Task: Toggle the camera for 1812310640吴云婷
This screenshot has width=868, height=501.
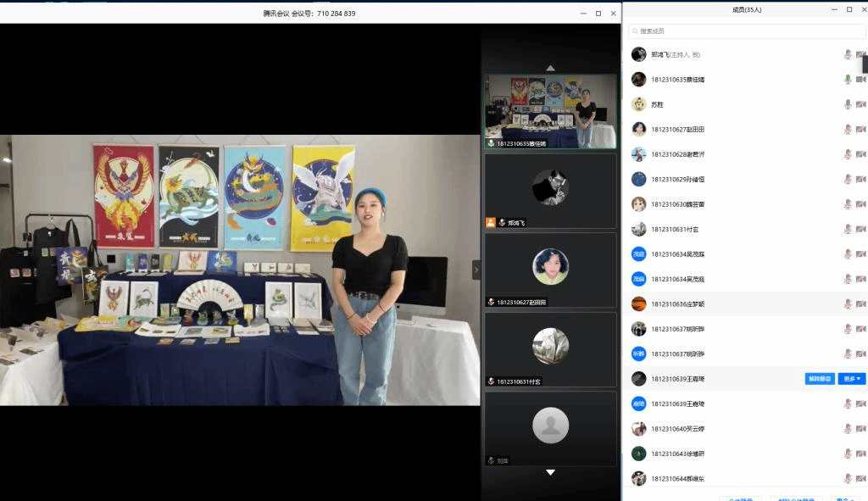Action: click(860, 429)
